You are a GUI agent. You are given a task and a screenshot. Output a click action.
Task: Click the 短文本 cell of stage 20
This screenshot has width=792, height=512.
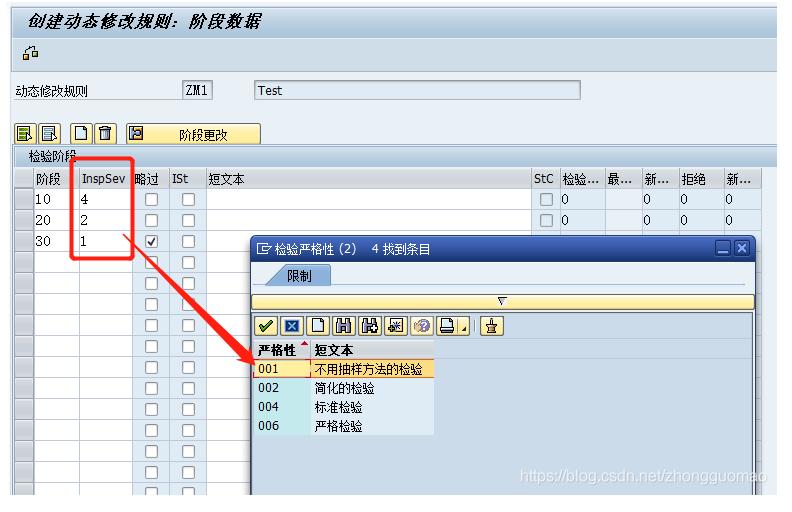(369, 220)
